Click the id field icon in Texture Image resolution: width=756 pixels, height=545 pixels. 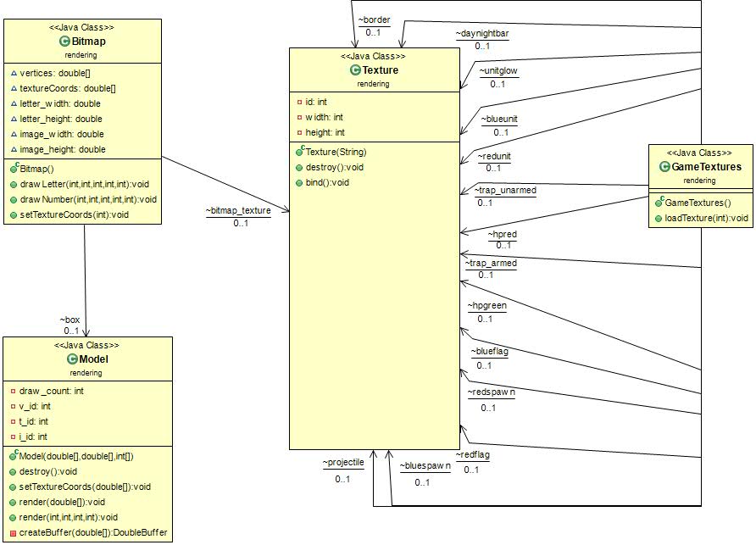tap(299, 102)
